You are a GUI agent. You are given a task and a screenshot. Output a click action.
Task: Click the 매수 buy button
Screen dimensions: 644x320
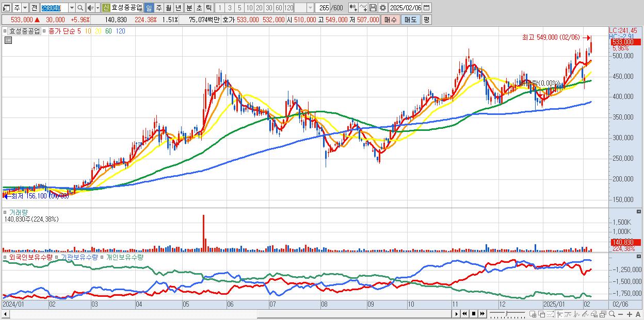(x=391, y=20)
